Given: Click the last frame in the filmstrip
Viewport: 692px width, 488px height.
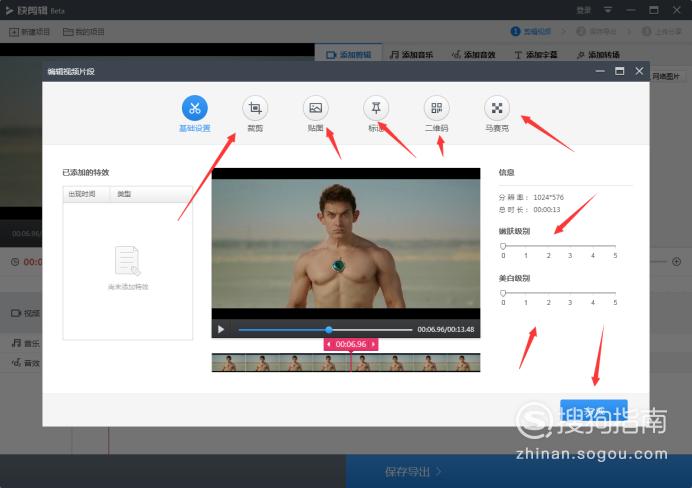Looking at the screenshot, I should [463, 363].
